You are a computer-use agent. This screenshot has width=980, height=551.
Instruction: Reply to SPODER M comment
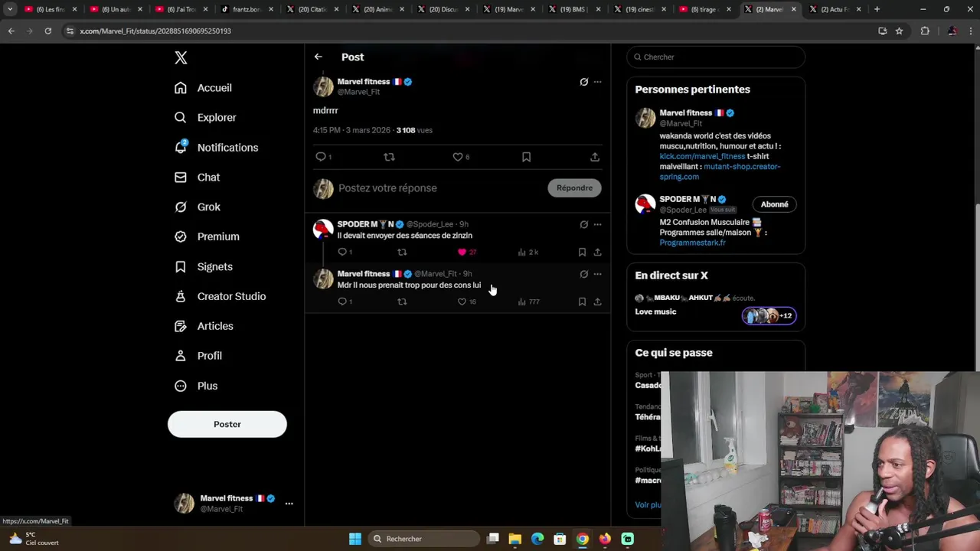(x=342, y=252)
